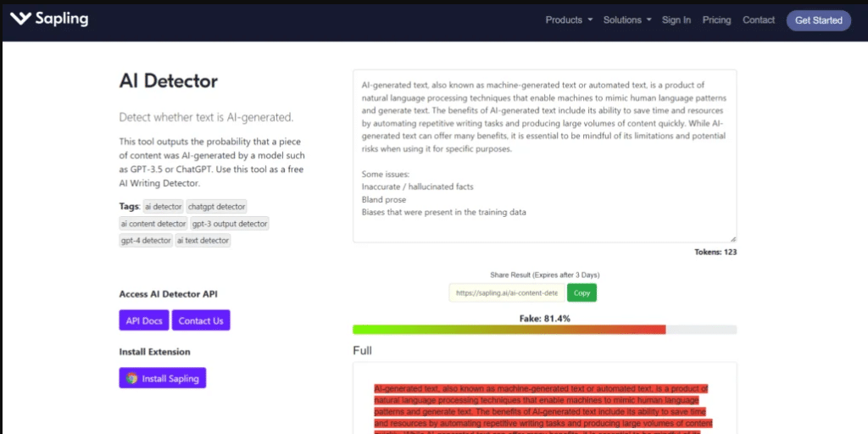The width and height of the screenshot is (868, 434).
Task: Open the Products dropdown menu
Action: (x=569, y=20)
